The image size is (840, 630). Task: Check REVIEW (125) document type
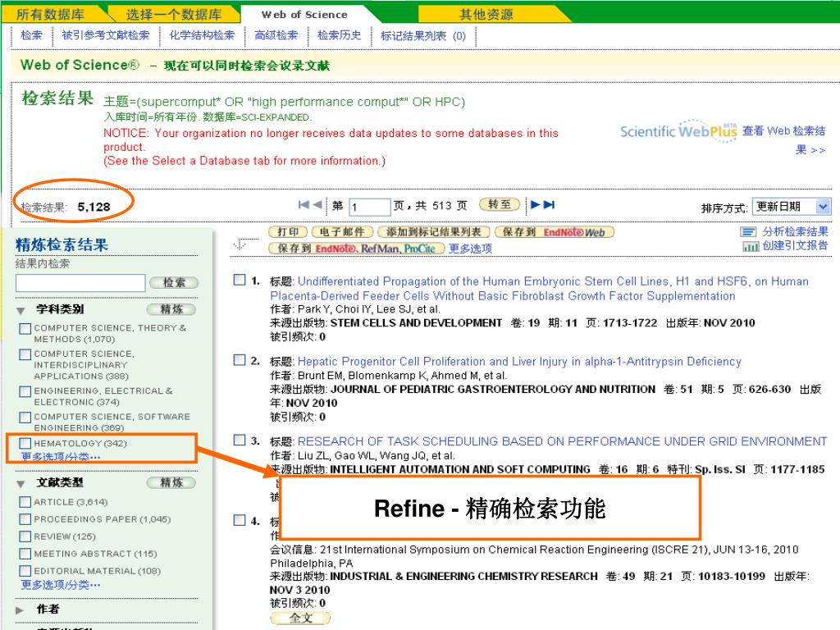coord(25,536)
